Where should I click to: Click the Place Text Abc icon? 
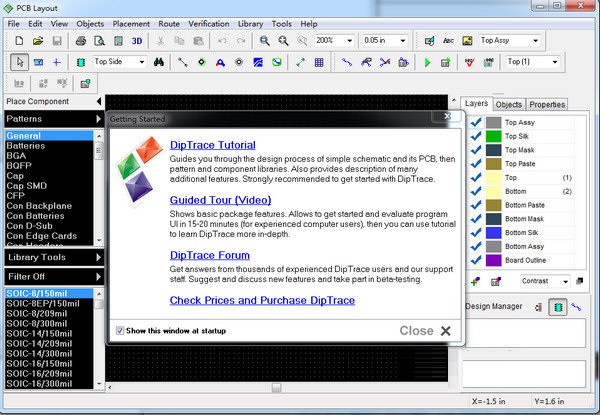coord(448,41)
